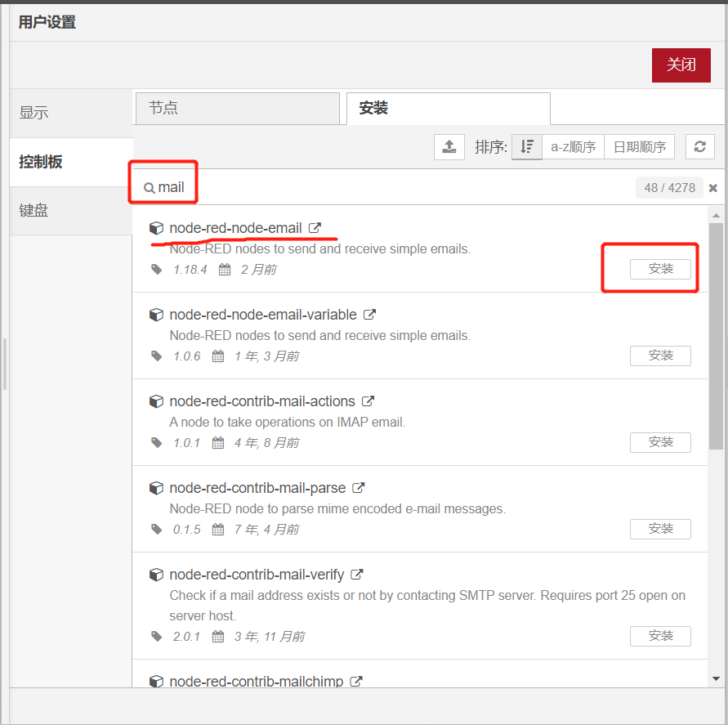Install the node-red-contrib-mail-parse module

click(660, 529)
